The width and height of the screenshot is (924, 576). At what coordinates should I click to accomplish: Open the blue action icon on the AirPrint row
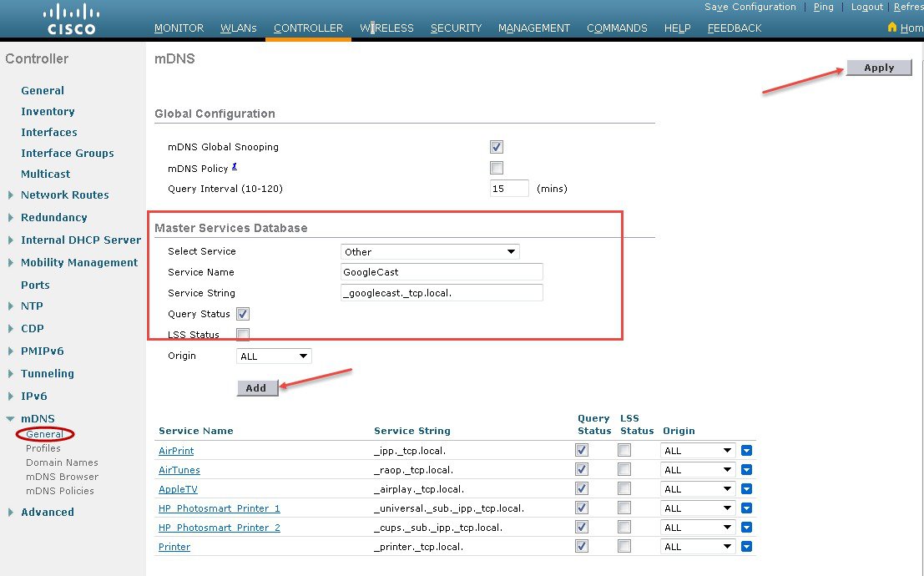tap(746, 450)
